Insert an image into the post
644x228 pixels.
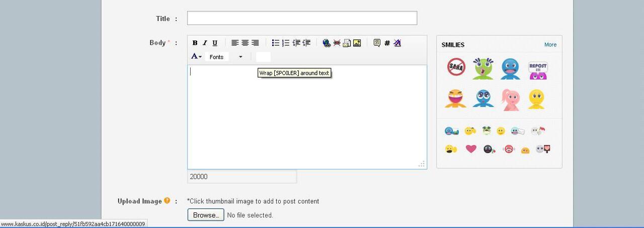(357, 43)
